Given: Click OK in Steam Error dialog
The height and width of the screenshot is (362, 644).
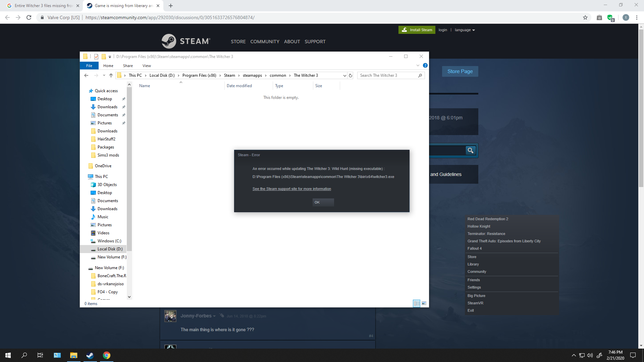Looking at the screenshot, I should pos(323,202).
